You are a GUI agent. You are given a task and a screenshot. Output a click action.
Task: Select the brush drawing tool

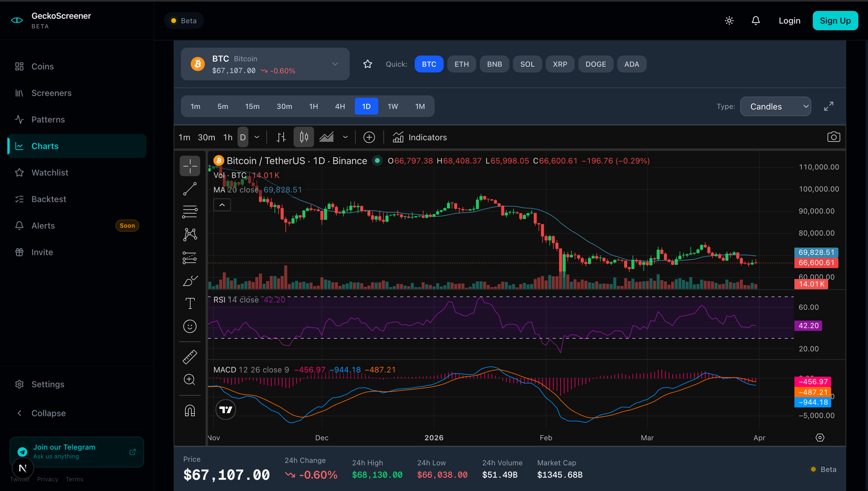(190, 281)
